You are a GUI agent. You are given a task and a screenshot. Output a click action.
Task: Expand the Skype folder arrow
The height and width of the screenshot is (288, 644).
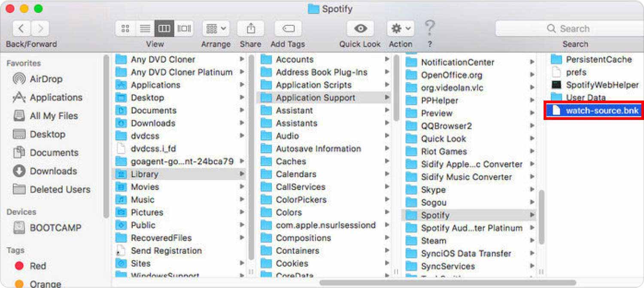[532, 190]
